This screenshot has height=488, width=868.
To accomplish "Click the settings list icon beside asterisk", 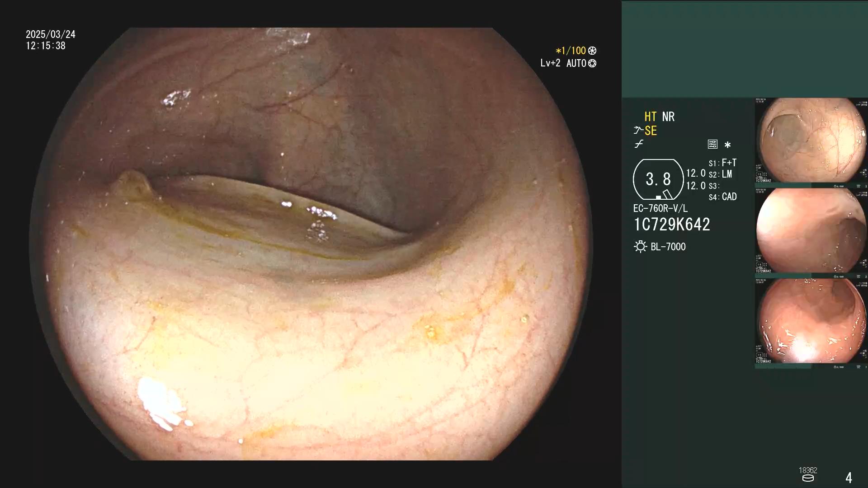I will pos(712,144).
